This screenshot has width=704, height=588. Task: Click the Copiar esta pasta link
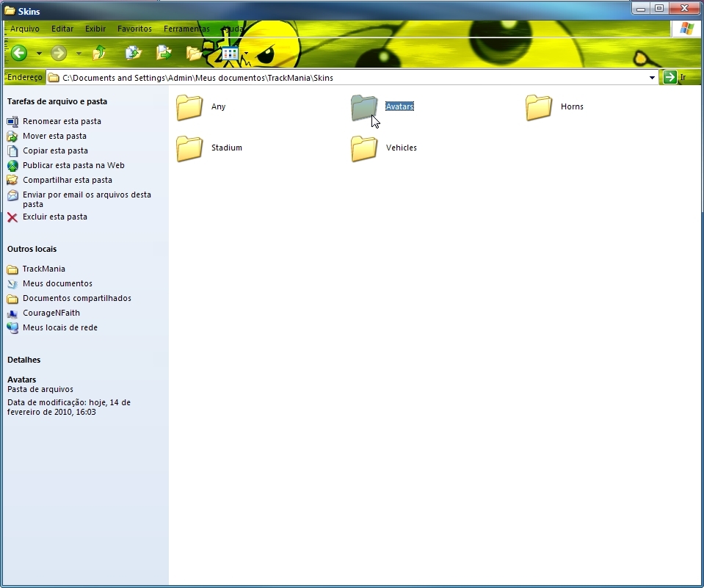[55, 150]
